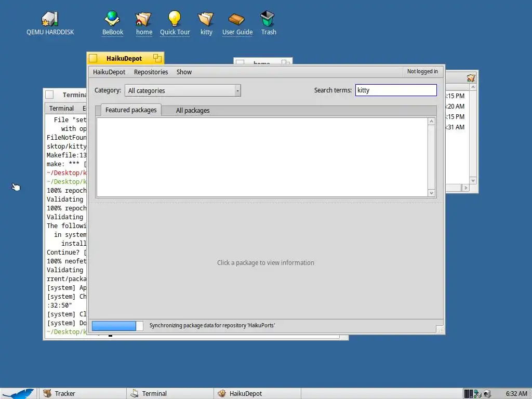Click the home window close box

[x=240, y=62]
